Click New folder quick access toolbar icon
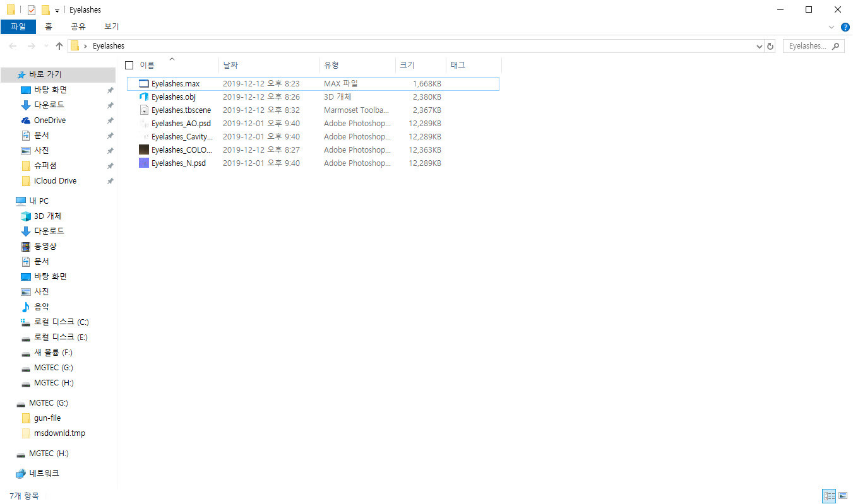 [45, 9]
